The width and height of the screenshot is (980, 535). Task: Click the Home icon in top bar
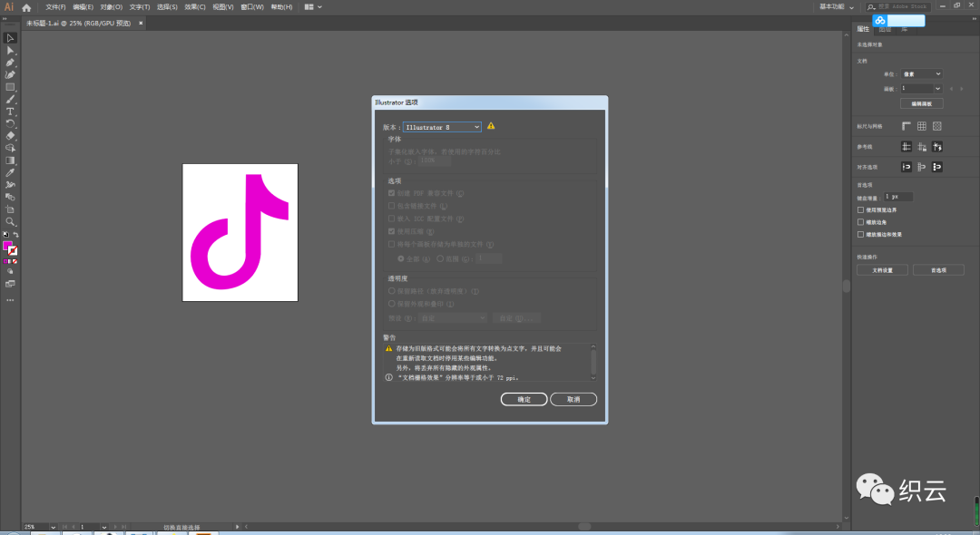(x=26, y=7)
